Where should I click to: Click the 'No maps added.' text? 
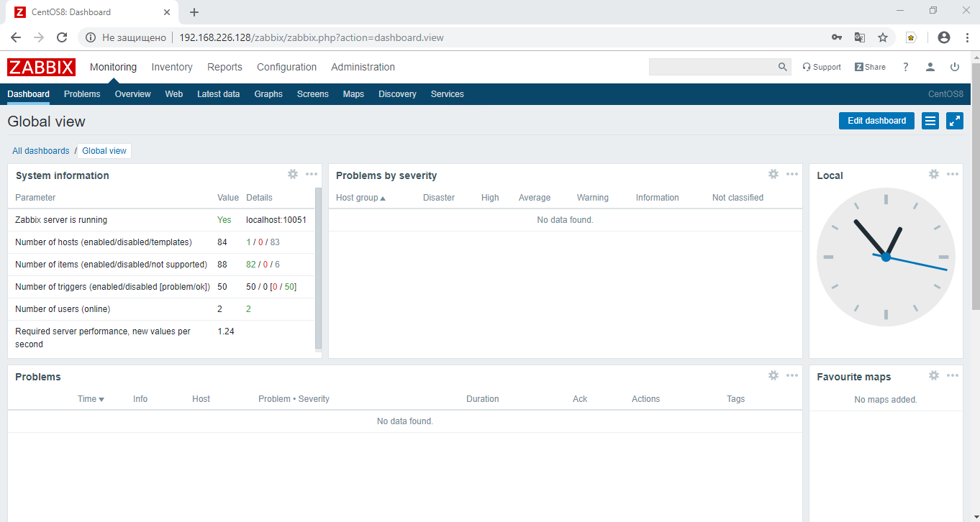coord(886,400)
